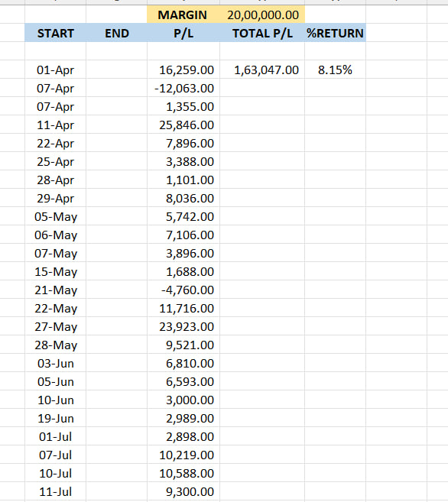448x502 pixels.
Task: Select the P/L value 16,259.00
Action: click(x=183, y=70)
